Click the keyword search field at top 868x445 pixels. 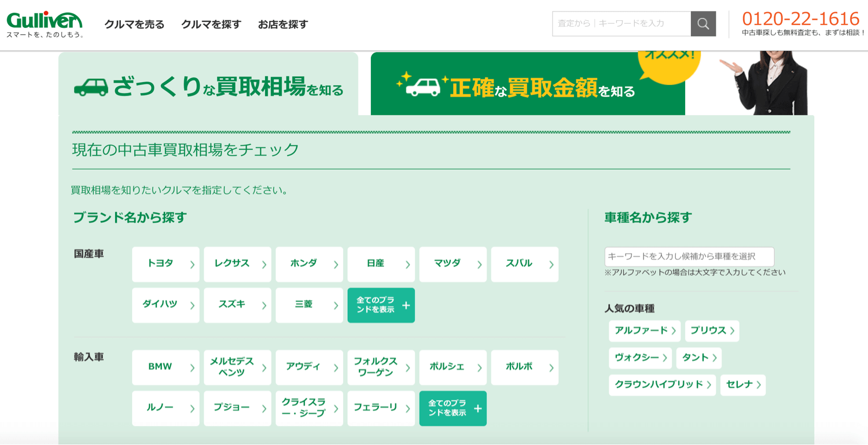[621, 24]
